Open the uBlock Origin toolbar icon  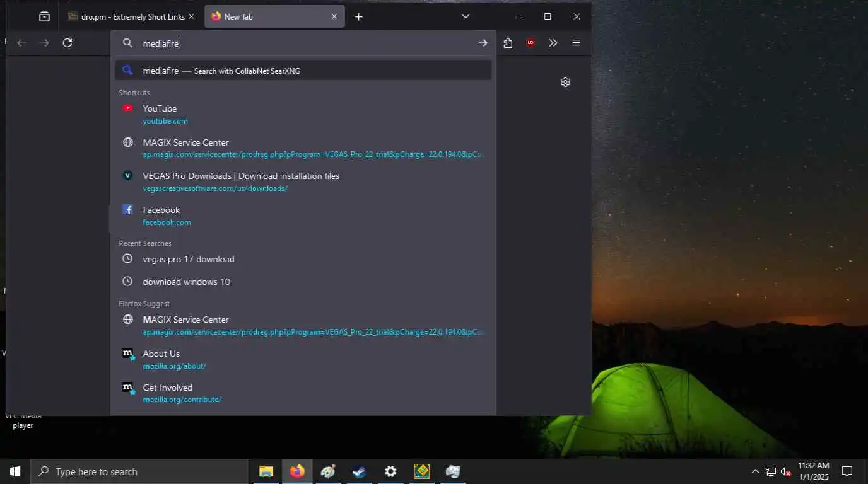pos(531,43)
